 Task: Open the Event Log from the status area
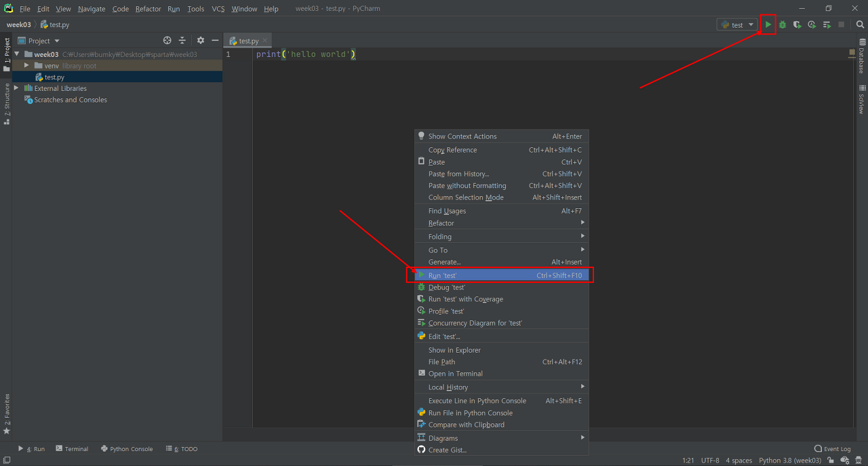[x=832, y=449]
